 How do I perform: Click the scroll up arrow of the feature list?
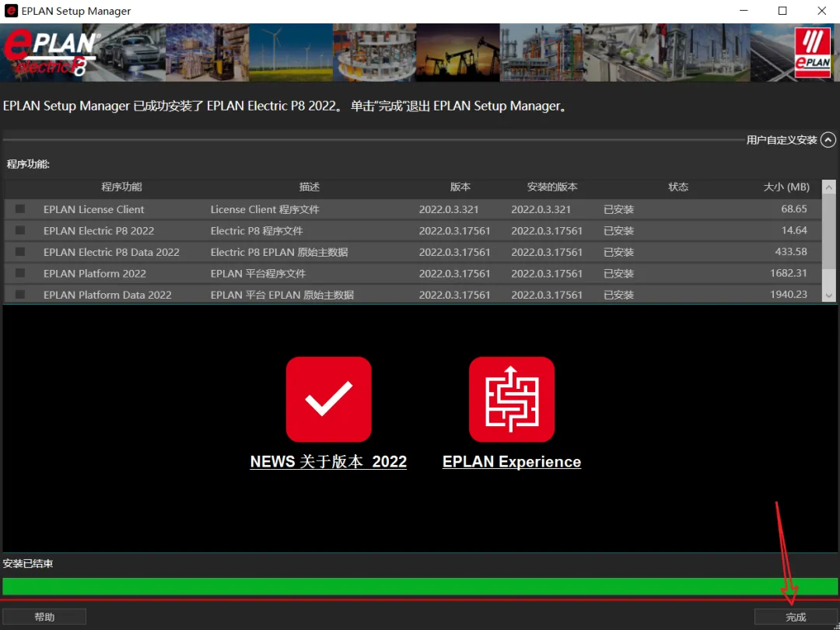[829, 187]
